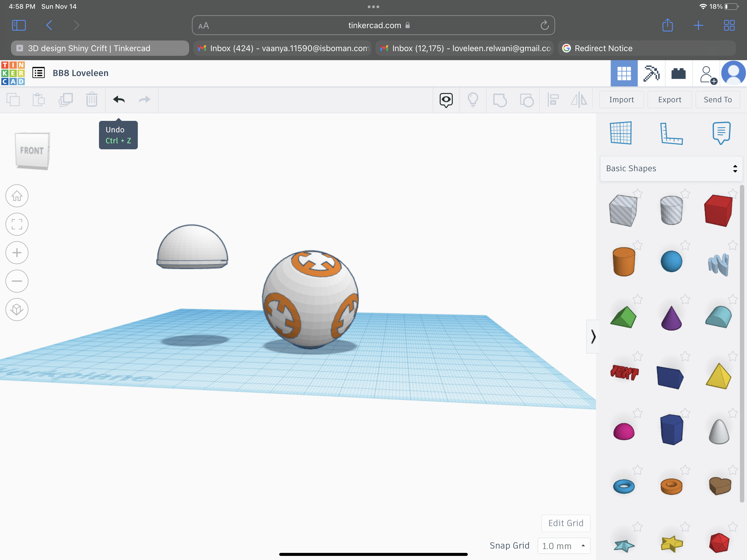
Task: Open the user profile avatar
Action: click(733, 73)
